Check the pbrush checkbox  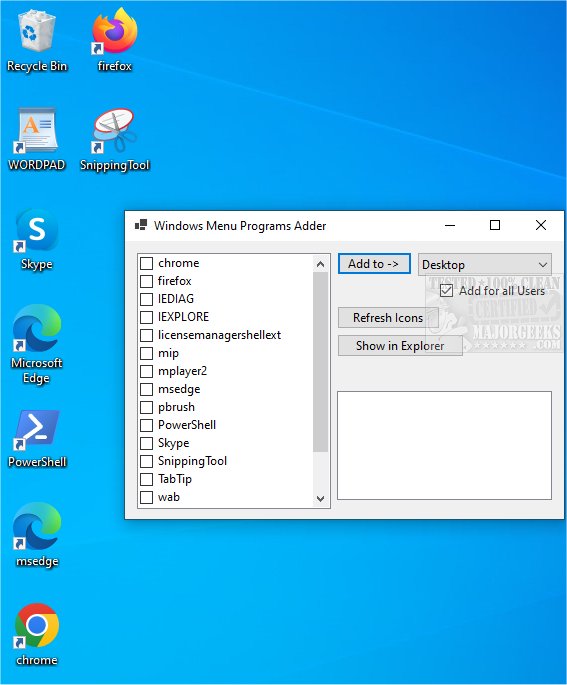coord(146,408)
